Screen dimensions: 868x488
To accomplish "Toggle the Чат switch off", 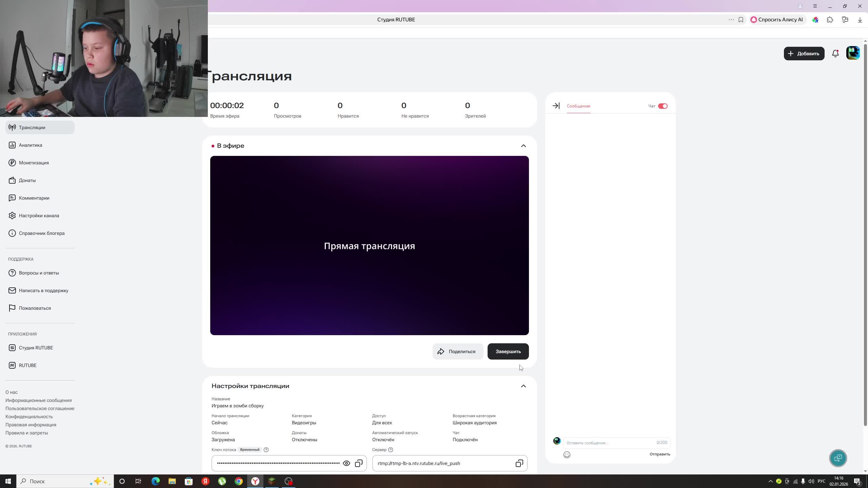I will point(663,106).
